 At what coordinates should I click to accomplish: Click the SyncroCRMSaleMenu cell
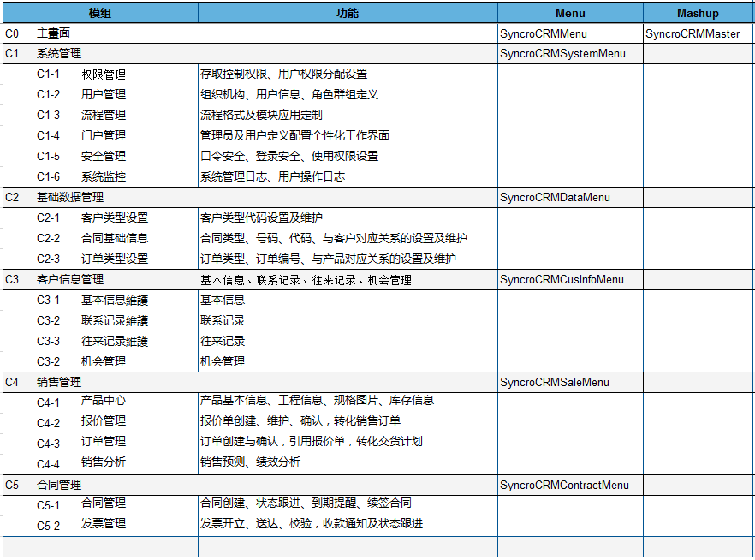570,382
